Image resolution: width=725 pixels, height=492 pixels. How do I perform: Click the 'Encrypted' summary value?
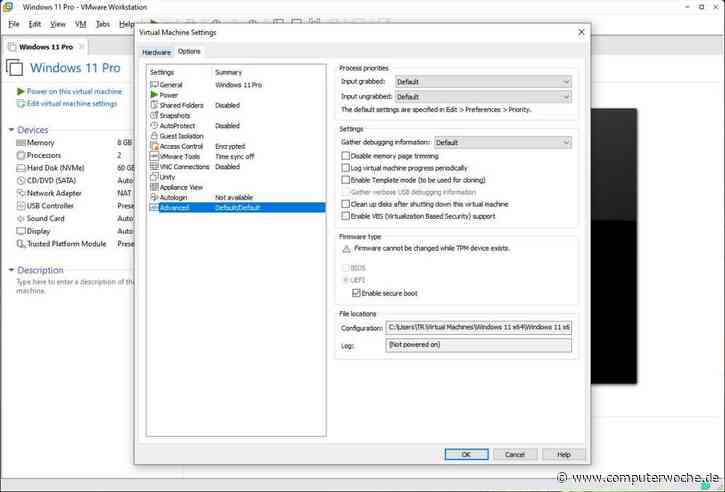pyautogui.click(x=230, y=146)
